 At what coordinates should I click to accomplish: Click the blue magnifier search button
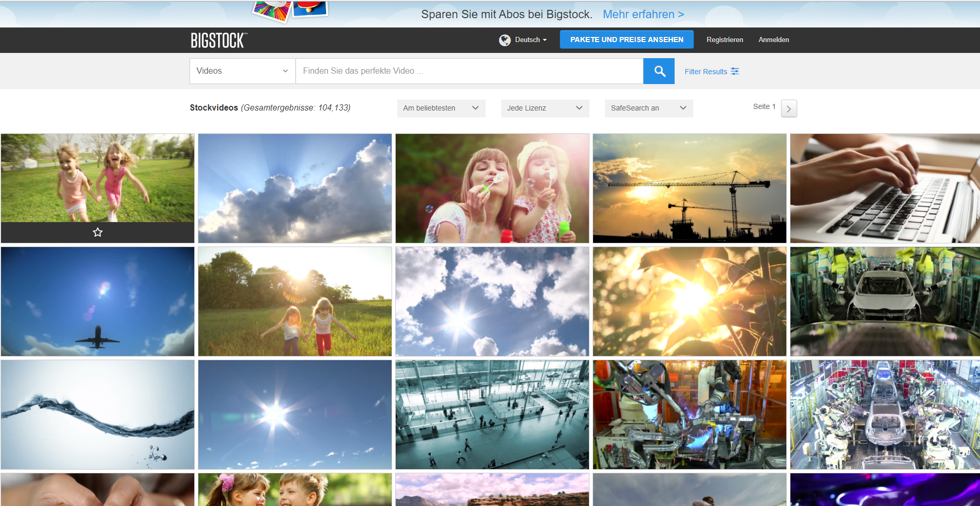coord(659,71)
